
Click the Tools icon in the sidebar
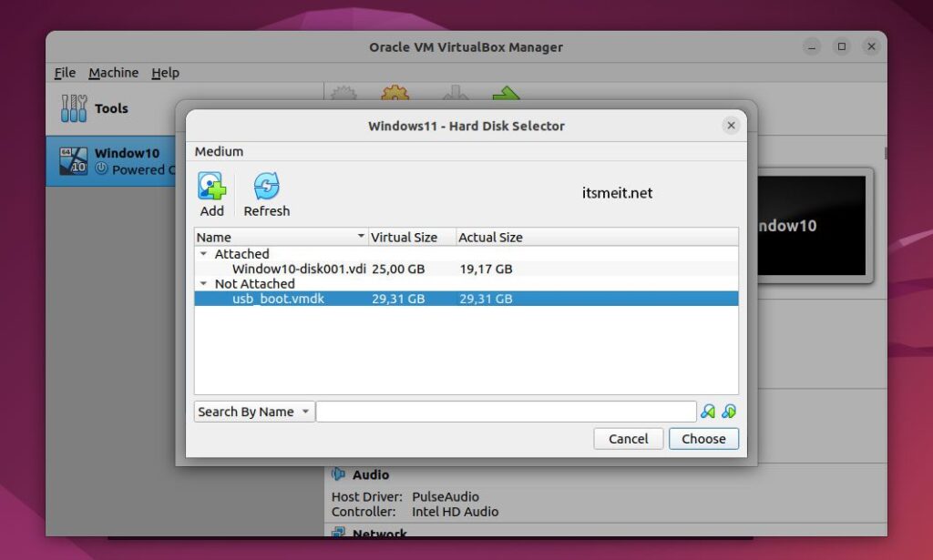click(x=73, y=107)
